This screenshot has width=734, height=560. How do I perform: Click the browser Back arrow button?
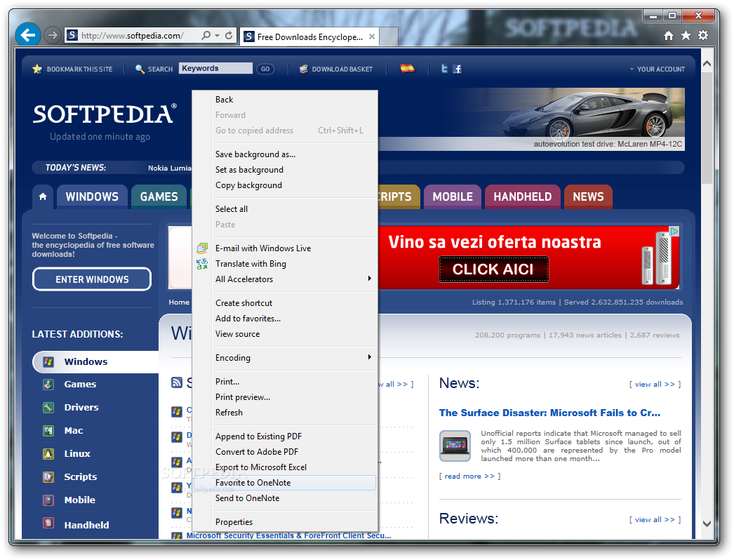click(28, 34)
